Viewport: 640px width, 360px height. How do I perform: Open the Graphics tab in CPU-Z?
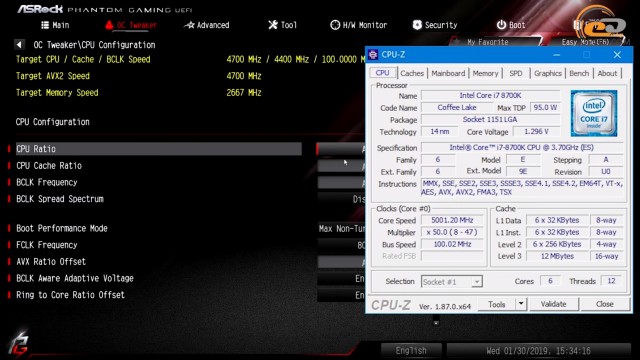[548, 73]
